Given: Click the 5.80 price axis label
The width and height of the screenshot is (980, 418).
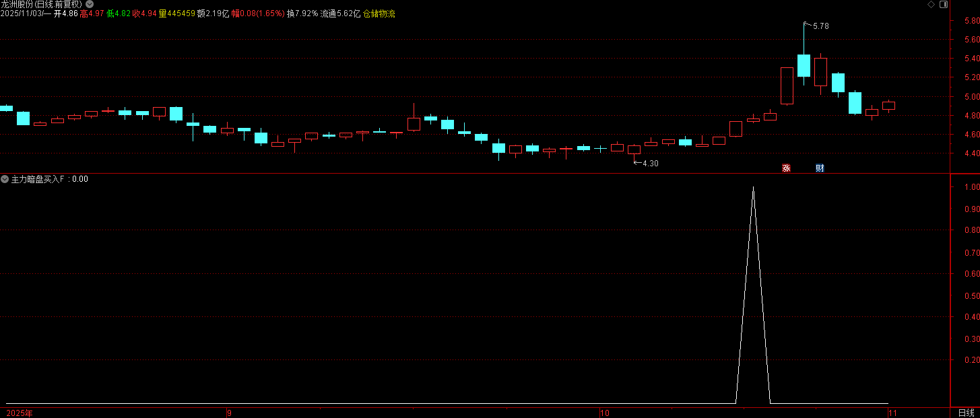Looking at the screenshot, I should (x=971, y=21).
